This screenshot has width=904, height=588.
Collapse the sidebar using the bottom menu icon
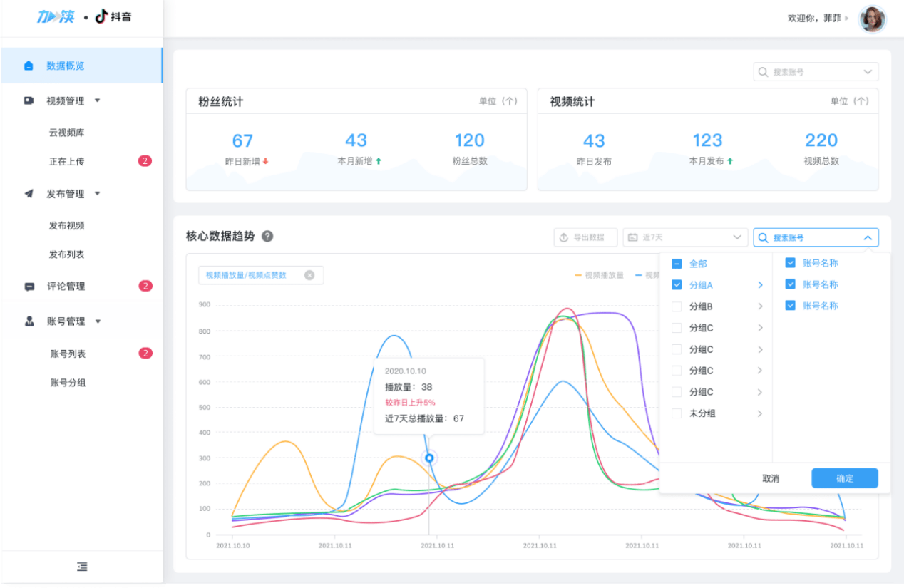tap(82, 567)
